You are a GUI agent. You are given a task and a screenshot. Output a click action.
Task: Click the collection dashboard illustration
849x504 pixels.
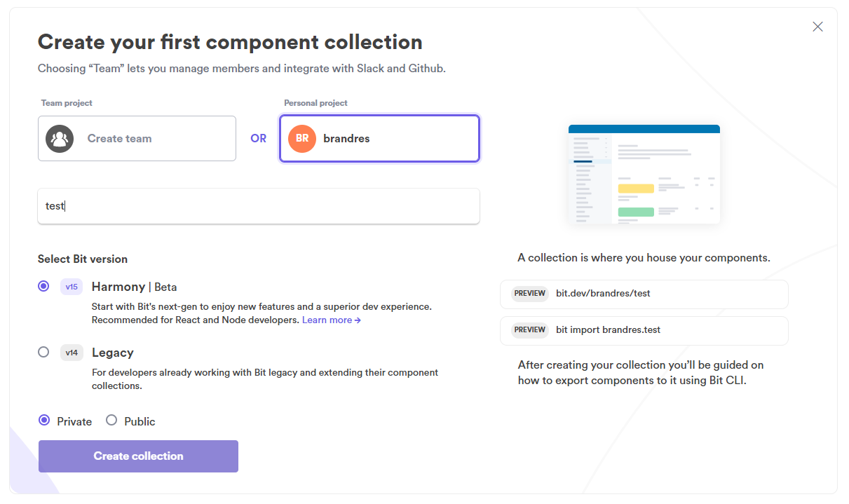pyautogui.click(x=644, y=173)
